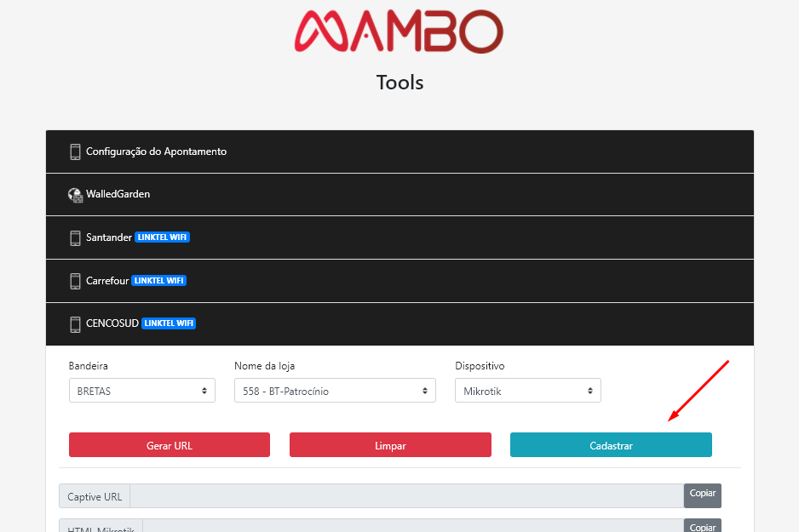Expand the Configuração do Apontamento section
Screen dimensions: 799x532
399,152
